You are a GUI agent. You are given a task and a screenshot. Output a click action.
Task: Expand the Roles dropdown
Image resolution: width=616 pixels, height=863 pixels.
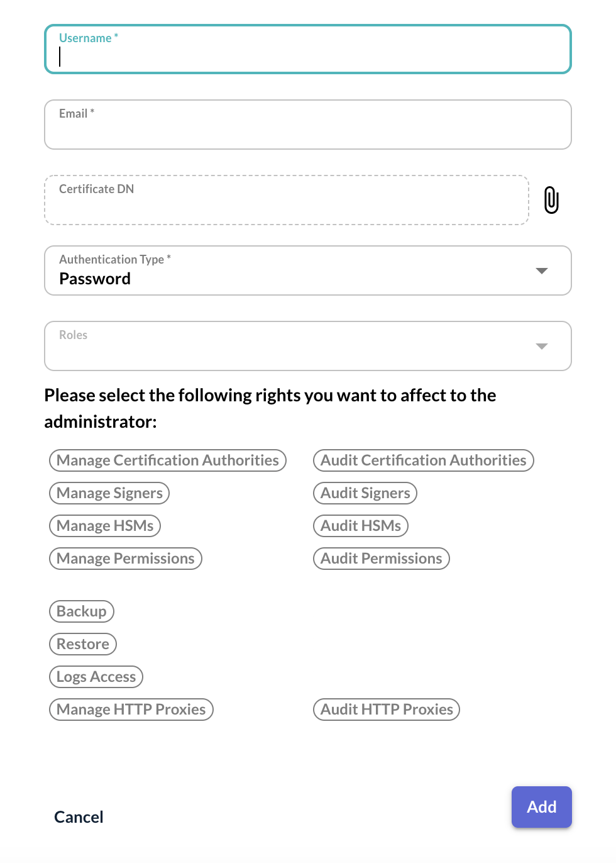pyautogui.click(x=541, y=345)
